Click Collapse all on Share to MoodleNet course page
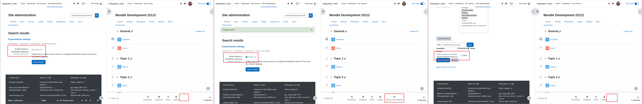The height and width of the screenshot is (104, 644). point(414,31)
